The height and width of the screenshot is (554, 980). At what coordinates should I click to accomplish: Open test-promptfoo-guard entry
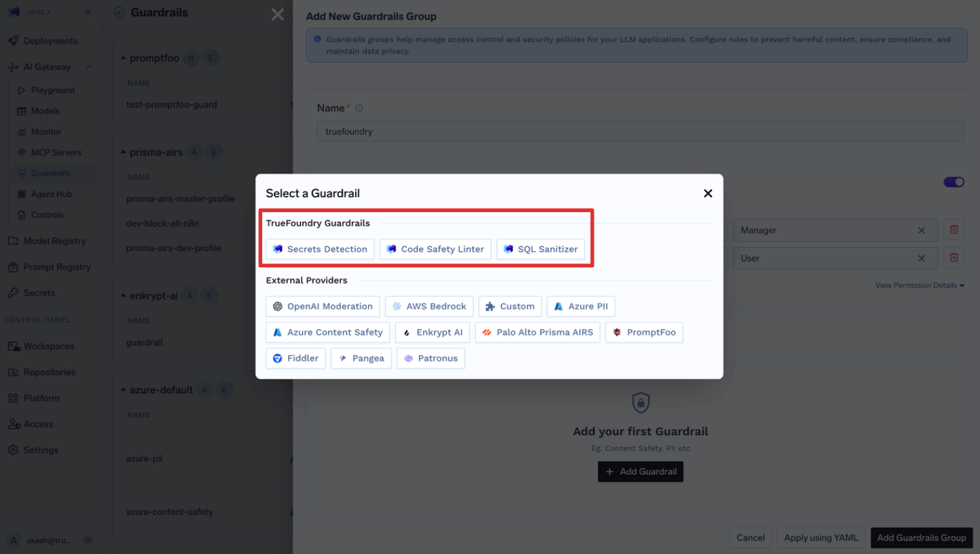coord(171,104)
